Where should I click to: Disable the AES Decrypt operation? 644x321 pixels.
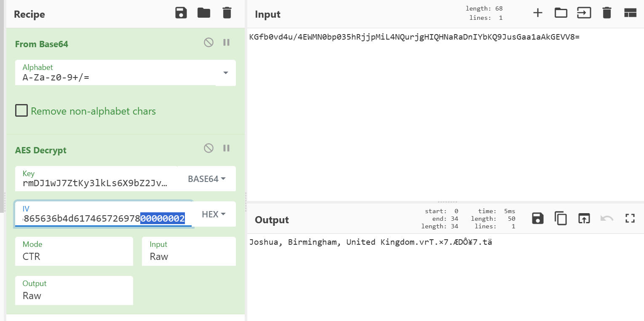tap(208, 148)
